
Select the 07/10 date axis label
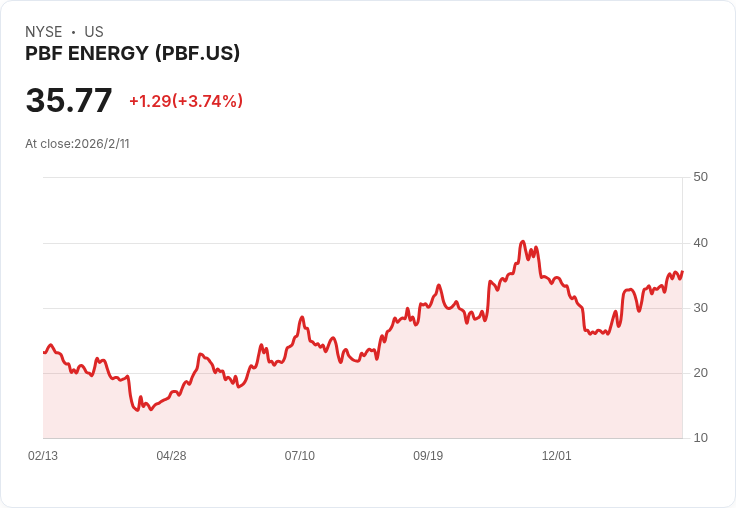click(299, 455)
